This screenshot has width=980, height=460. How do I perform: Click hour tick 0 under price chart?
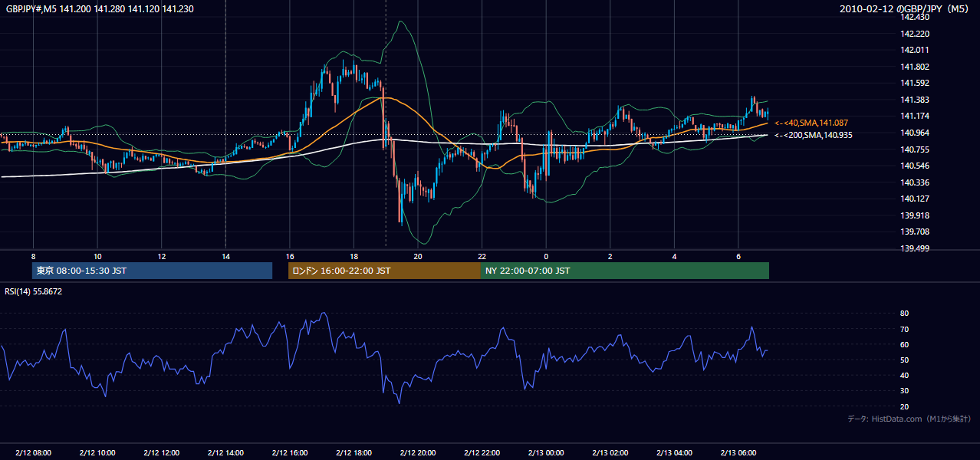click(x=545, y=256)
